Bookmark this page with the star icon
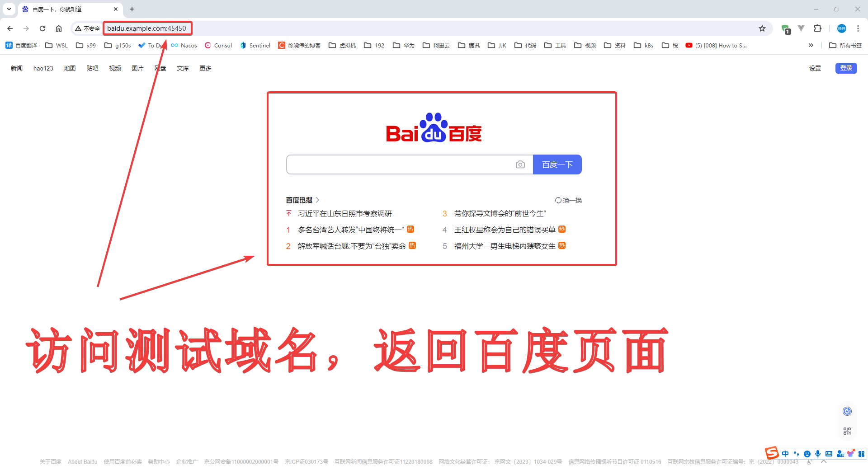868x470 pixels. tap(762, 28)
